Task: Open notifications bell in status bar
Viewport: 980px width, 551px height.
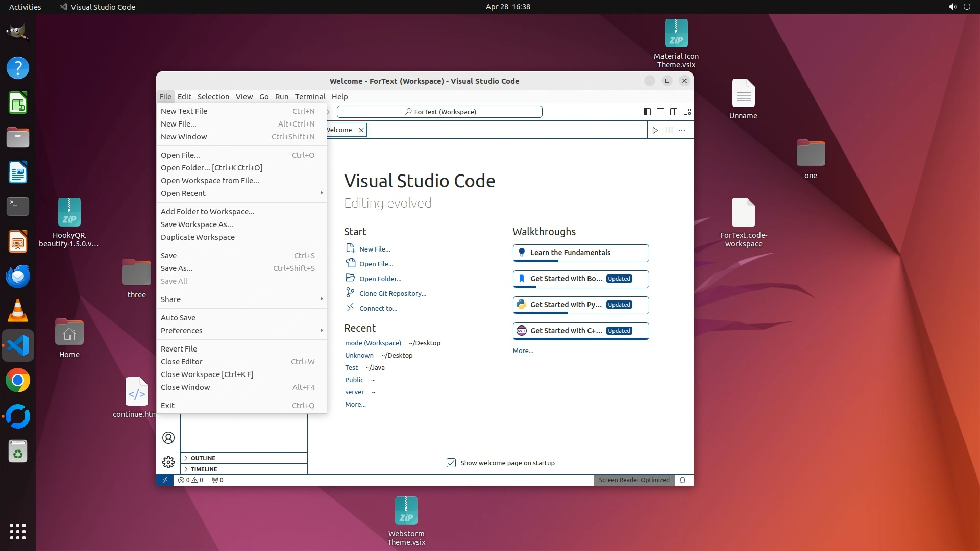Action: click(x=682, y=480)
